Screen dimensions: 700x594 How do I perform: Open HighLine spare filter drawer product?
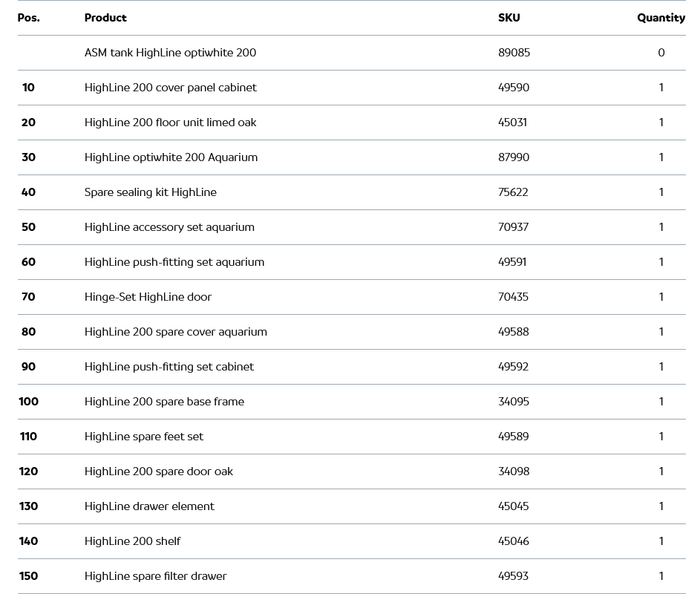(155, 576)
